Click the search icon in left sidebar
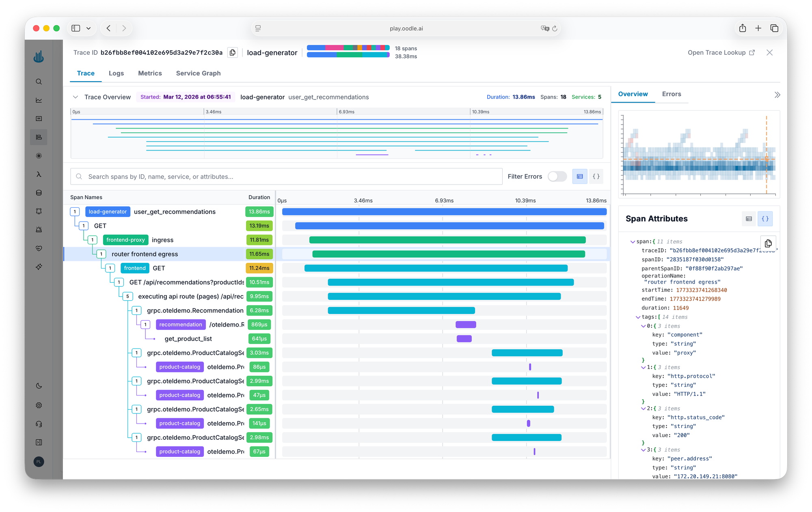 pyautogui.click(x=39, y=82)
